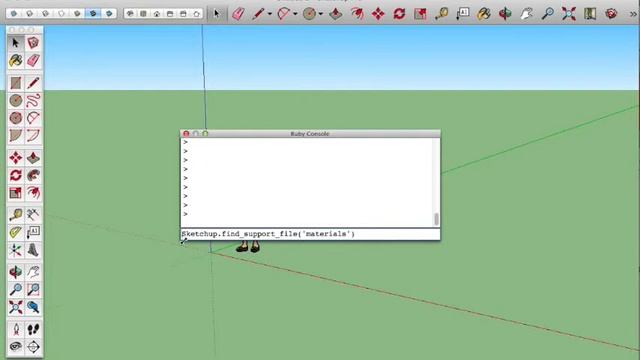
Task: Pick Scale tool in left palette
Action: (16, 193)
